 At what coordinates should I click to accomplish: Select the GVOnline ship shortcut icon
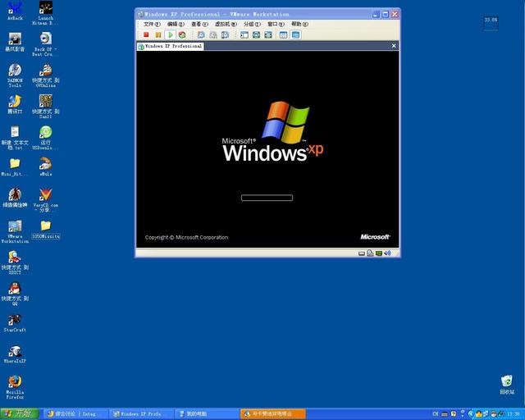point(46,75)
